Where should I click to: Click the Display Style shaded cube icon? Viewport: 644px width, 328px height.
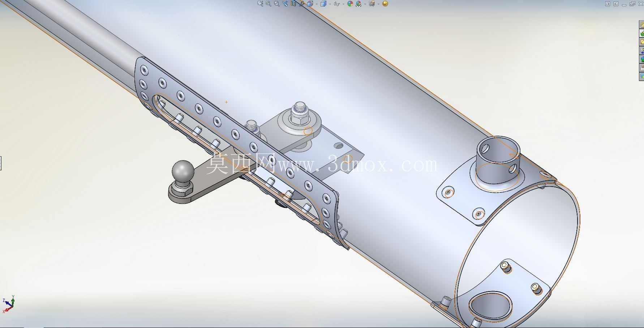point(323,4)
